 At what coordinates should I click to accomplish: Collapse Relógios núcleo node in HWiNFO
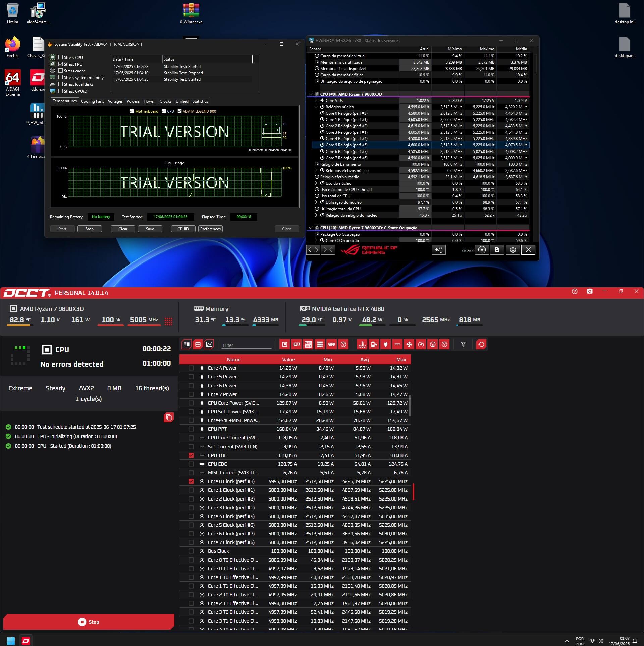316,107
